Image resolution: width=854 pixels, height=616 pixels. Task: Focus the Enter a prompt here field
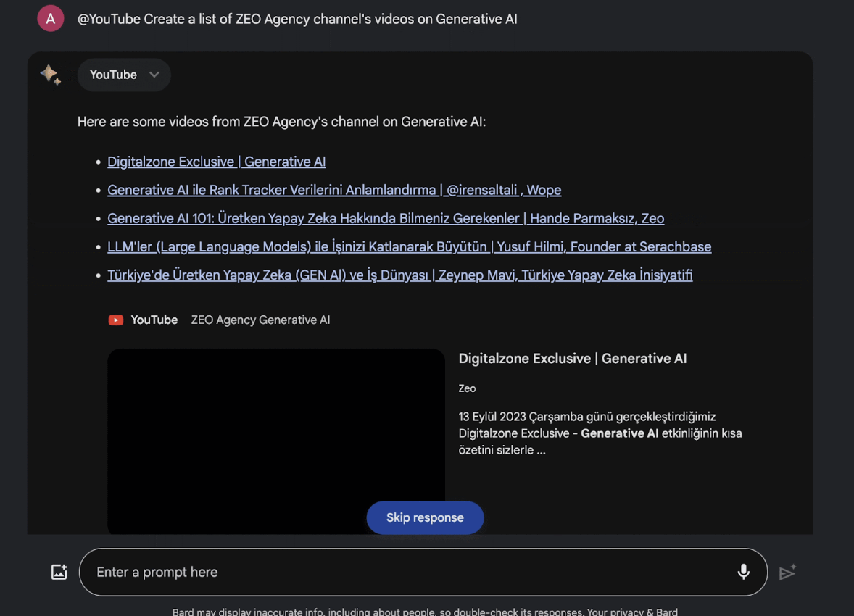[x=423, y=572]
